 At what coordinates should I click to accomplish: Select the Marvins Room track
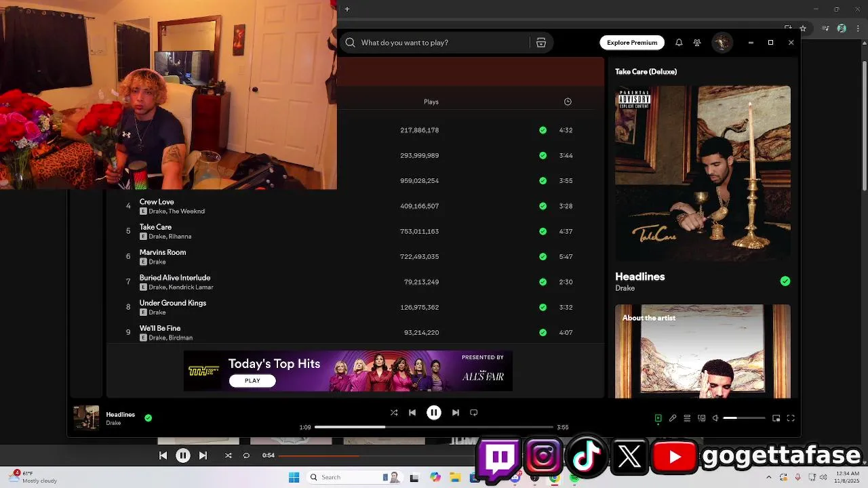tap(163, 252)
